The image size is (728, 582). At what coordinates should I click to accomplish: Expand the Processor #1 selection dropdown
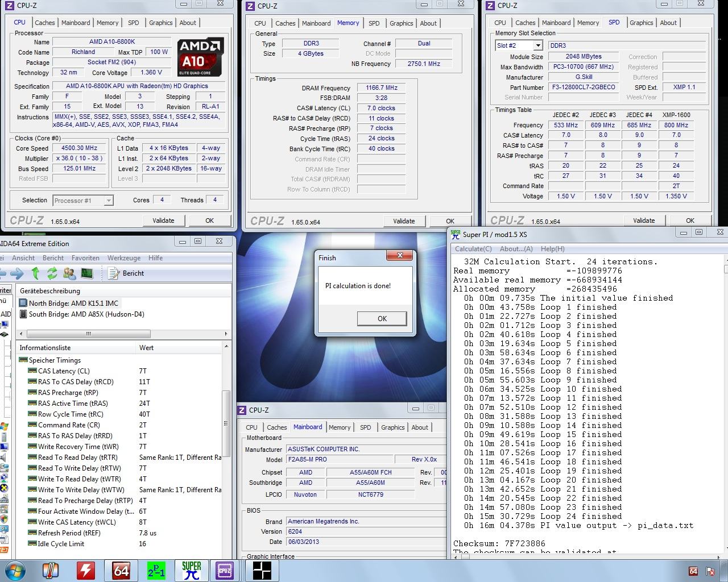[83, 201]
